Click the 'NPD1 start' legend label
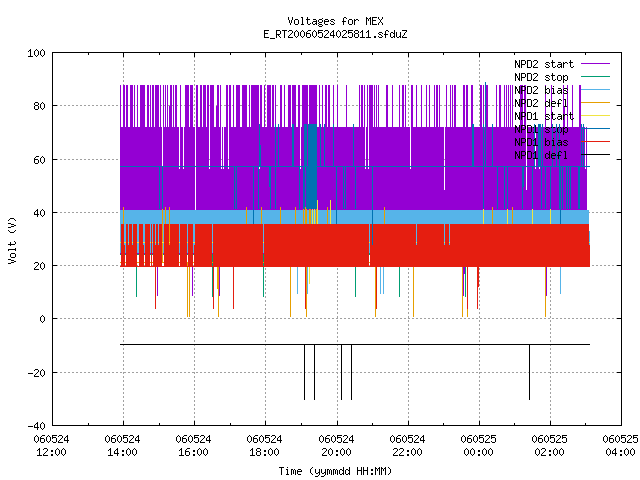Image resolution: width=640 pixels, height=480 pixels. 544,116
